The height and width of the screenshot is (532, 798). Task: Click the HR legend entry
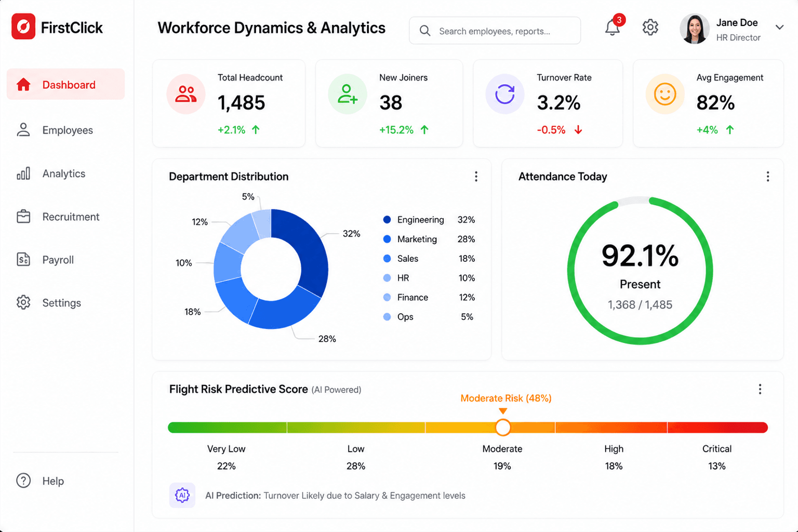[x=429, y=278]
